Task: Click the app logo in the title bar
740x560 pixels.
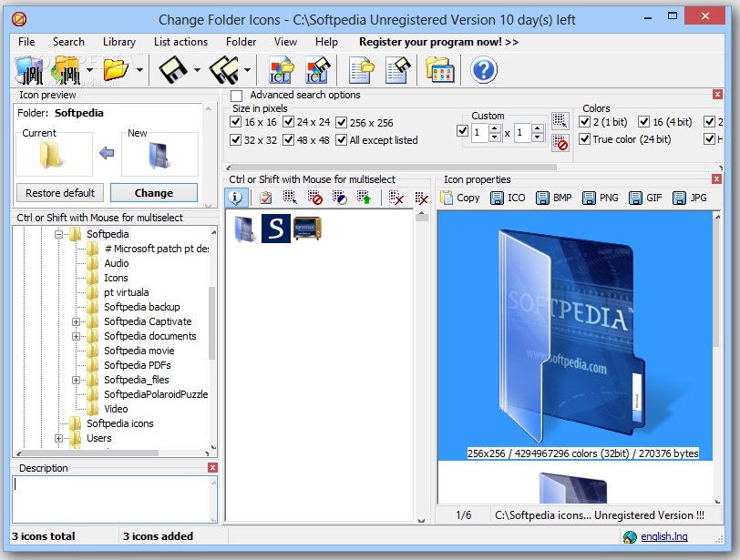Action: 19,19
